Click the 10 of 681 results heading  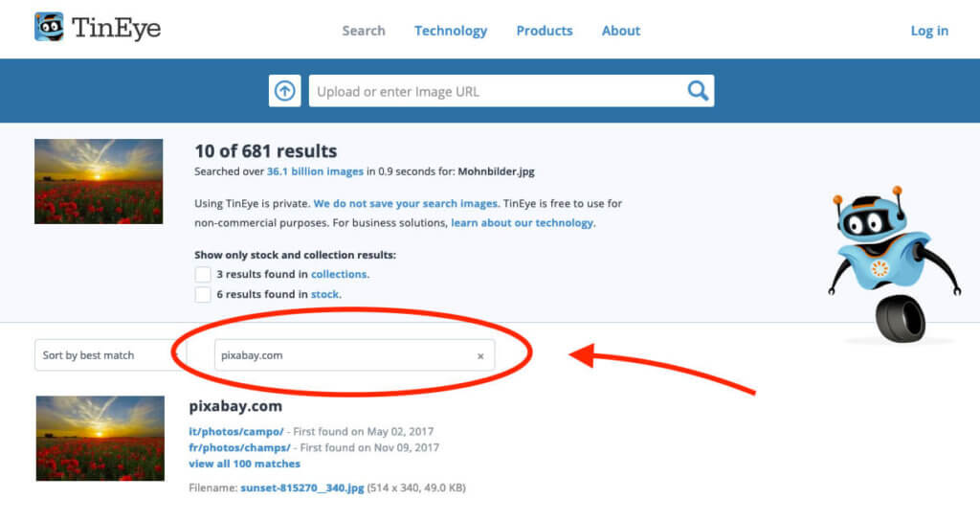[x=266, y=150]
